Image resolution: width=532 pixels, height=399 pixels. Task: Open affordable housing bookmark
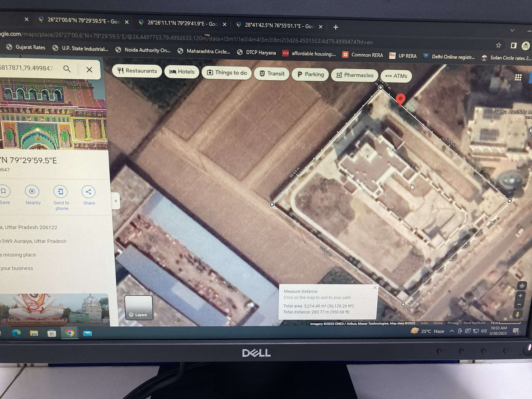tap(309, 53)
